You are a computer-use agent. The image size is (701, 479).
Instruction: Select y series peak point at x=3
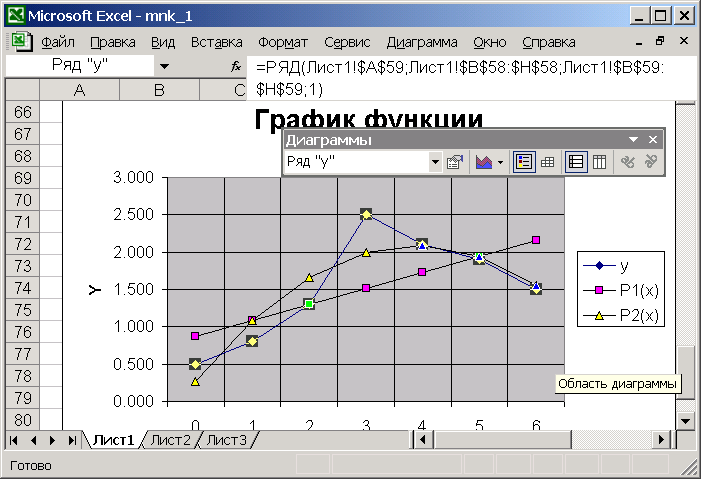[366, 214]
